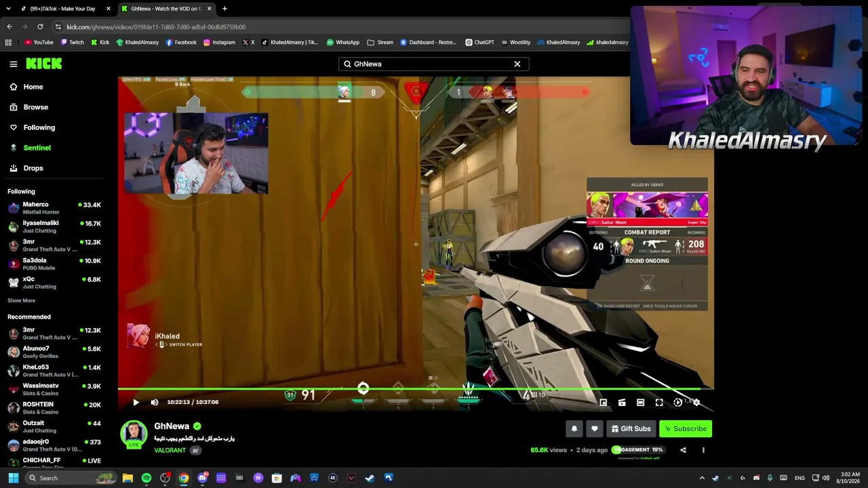Image resolution: width=868 pixels, height=488 pixels.
Task: Open OBS Studio from the taskbar
Action: click(165, 478)
